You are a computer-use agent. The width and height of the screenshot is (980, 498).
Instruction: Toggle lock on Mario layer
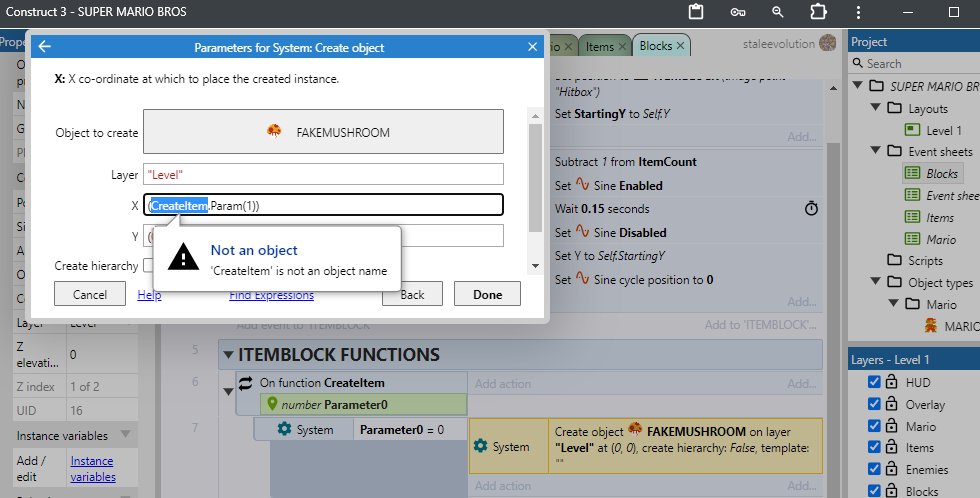point(892,426)
